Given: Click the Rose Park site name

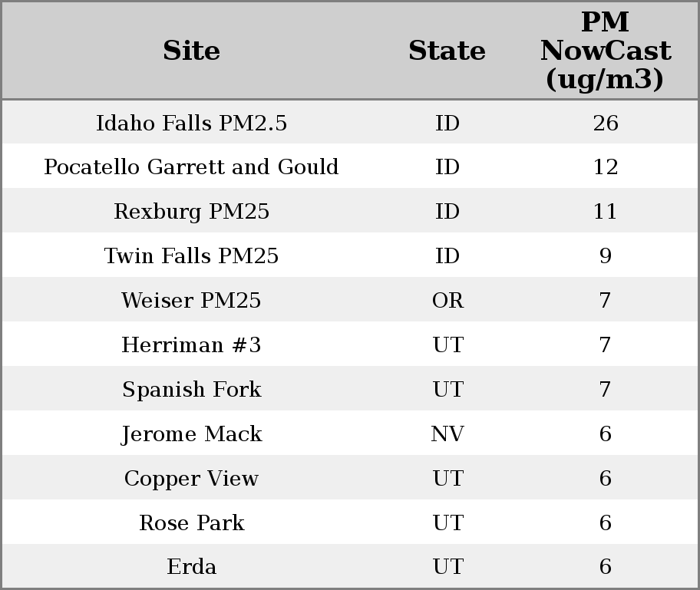Looking at the screenshot, I should 191,523.
